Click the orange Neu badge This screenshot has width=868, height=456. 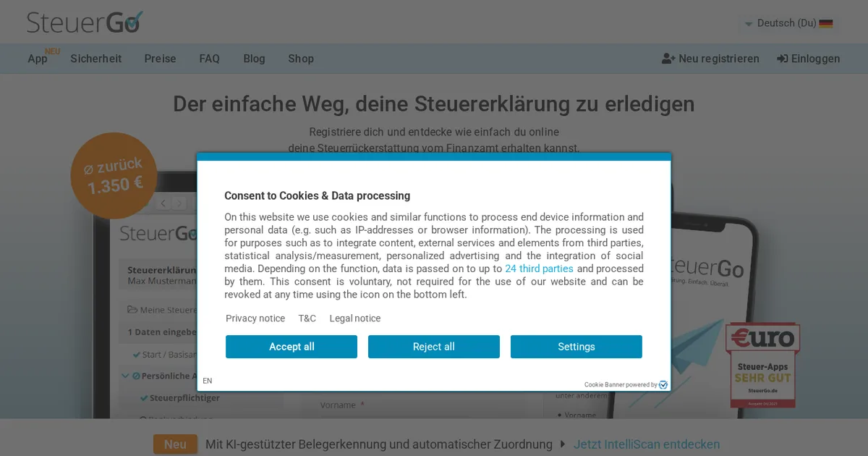coord(175,444)
